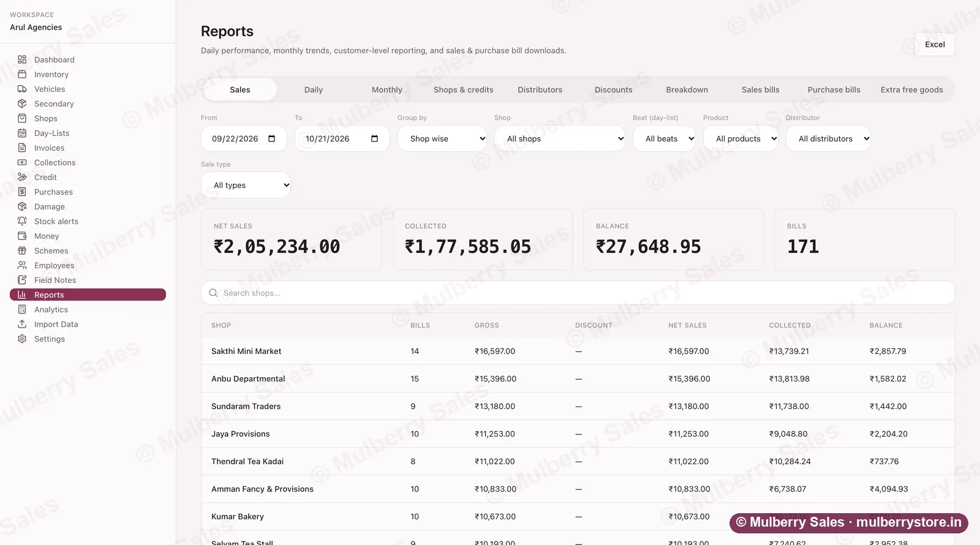Click the Settings gear icon
This screenshot has width=980, height=545.
[22, 339]
